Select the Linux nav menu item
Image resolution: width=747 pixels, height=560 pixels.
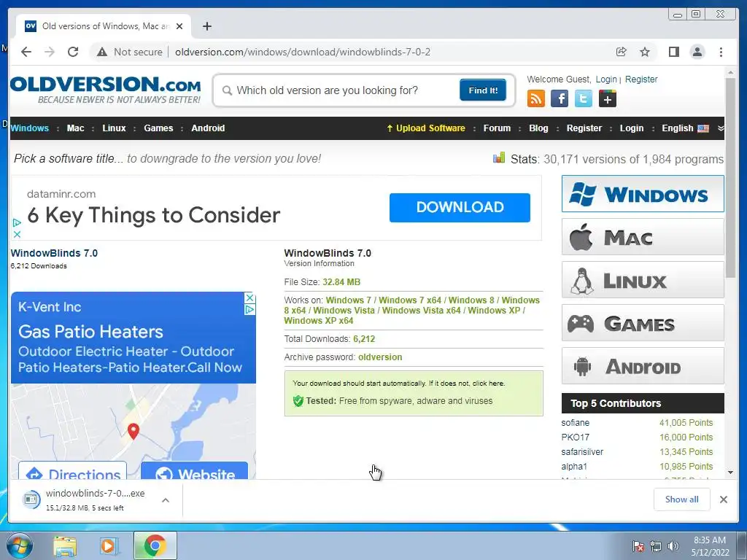pyautogui.click(x=114, y=128)
